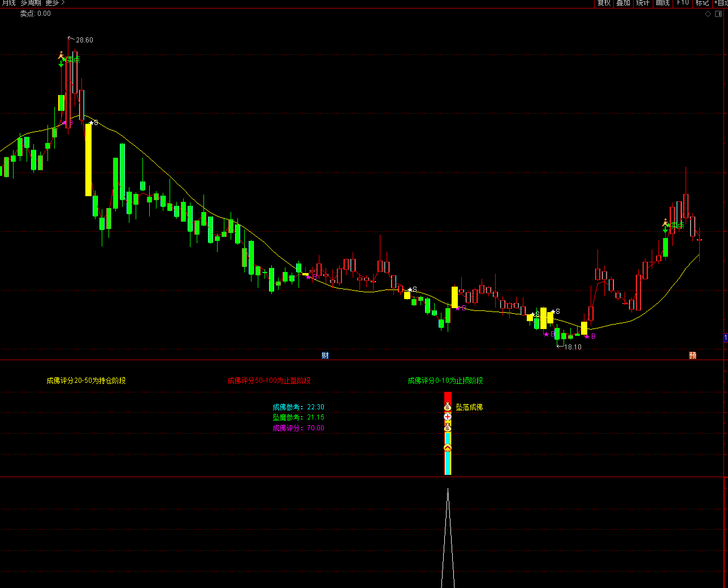Open the 多周期 multi-period view
Image resolution: width=728 pixels, height=588 pixels.
point(31,3)
